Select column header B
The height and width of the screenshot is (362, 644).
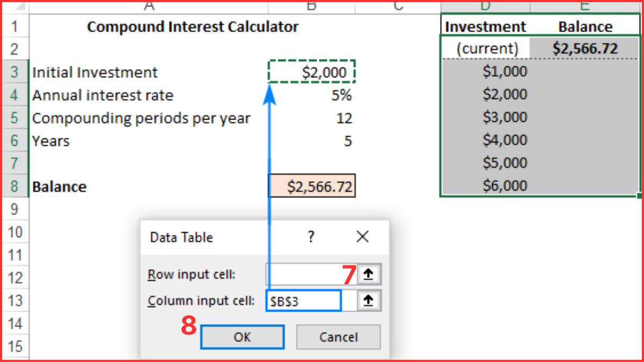click(311, 6)
